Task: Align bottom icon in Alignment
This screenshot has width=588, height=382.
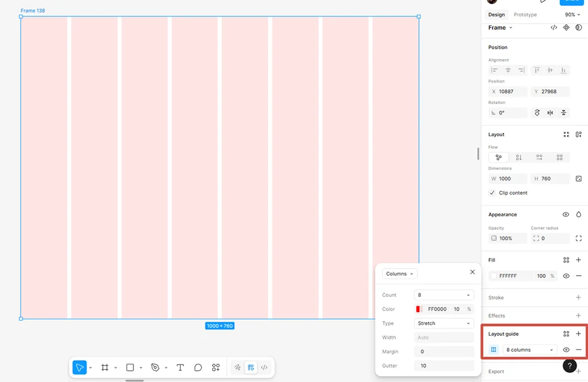Action: [x=563, y=70]
